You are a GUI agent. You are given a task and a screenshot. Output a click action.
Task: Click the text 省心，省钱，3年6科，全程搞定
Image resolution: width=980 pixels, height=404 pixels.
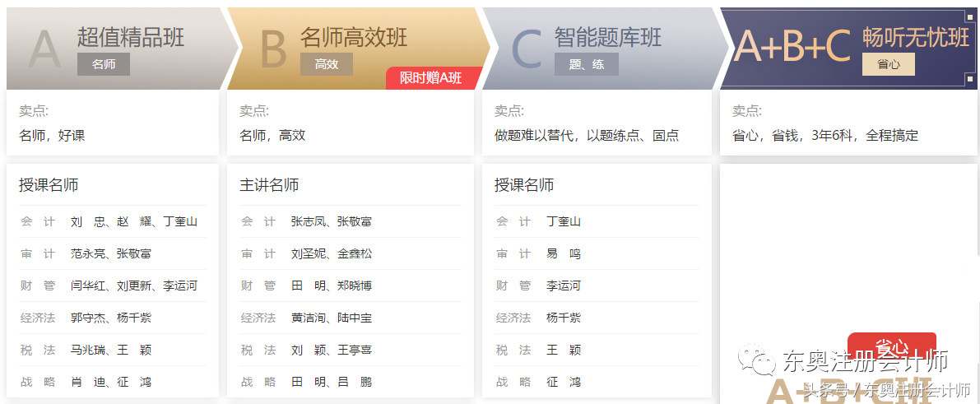(825, 136)
